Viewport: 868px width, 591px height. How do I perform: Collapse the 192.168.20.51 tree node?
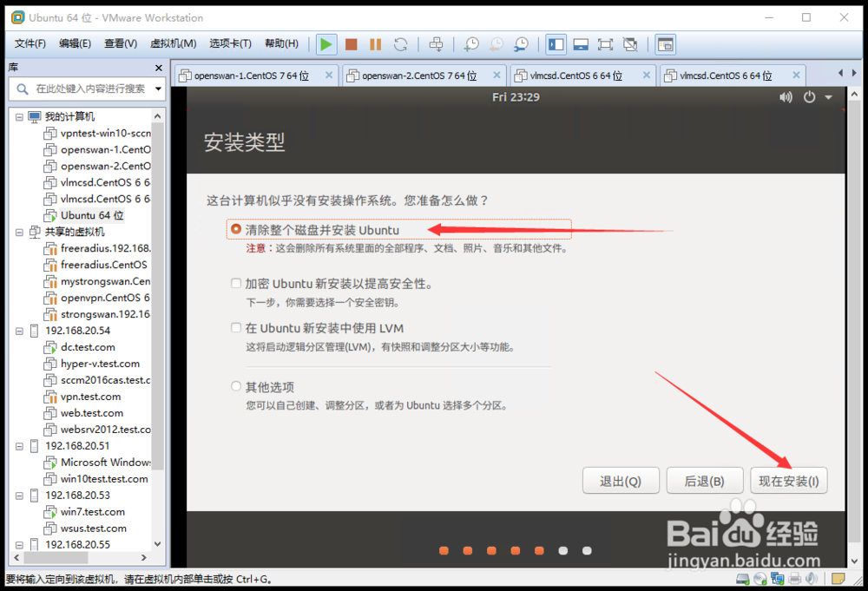(19, 446)
